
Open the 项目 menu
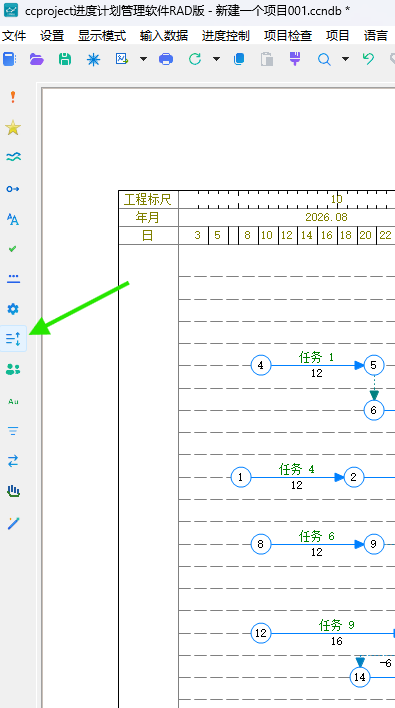click(338, 36)
